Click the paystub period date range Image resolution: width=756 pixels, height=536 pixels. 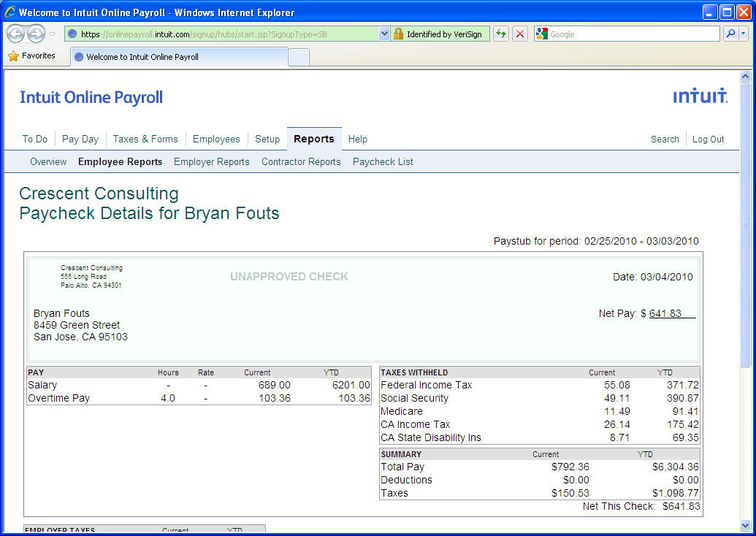point(641,241)
